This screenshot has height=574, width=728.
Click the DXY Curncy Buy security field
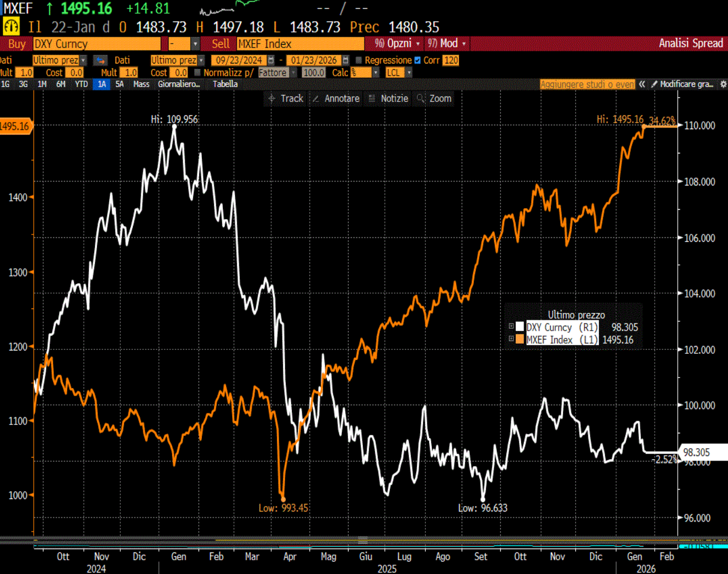[97, 44]
